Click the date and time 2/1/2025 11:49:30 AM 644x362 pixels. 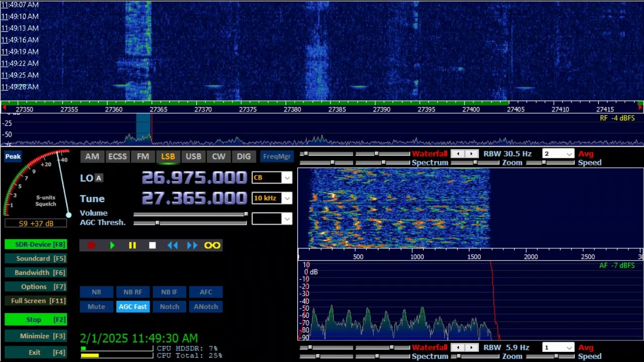[139, 338]
